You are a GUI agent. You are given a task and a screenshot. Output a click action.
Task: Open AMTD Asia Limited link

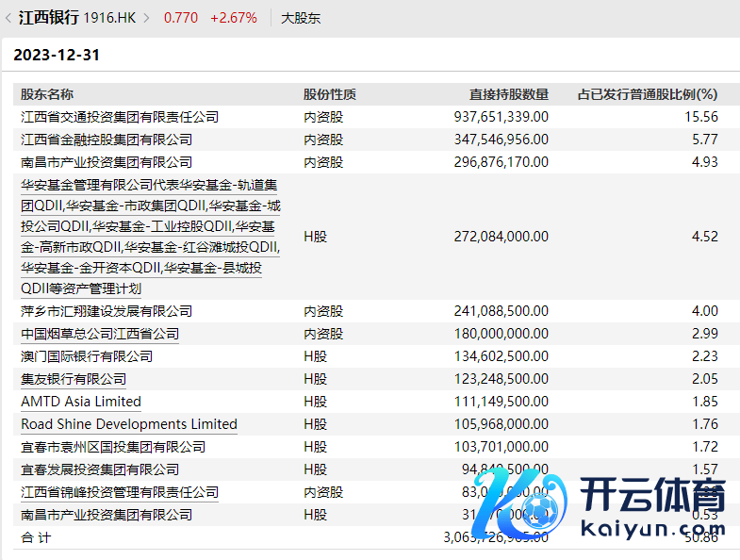[x=81, y=402]
